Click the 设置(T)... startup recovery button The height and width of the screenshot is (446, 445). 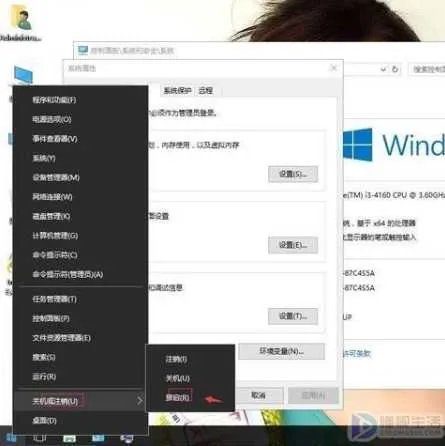[x=293, y=316]
